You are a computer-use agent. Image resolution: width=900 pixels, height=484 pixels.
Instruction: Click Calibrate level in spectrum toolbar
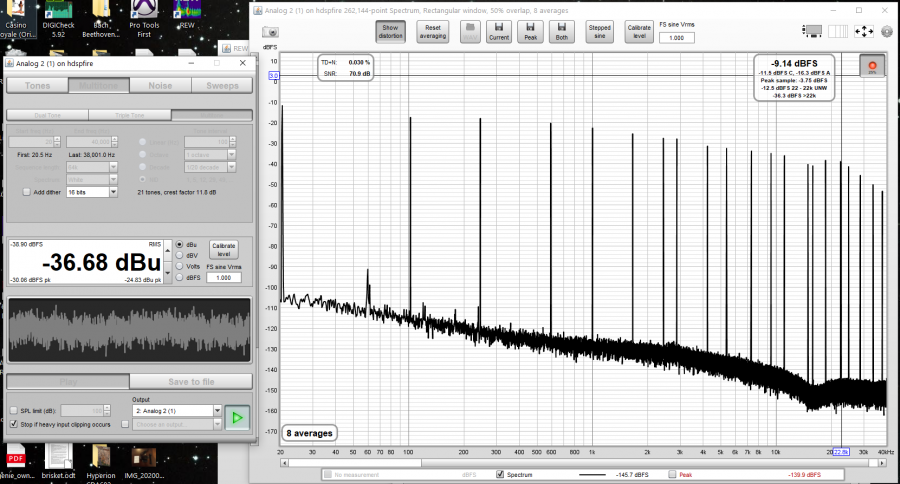tap(639, 32)
